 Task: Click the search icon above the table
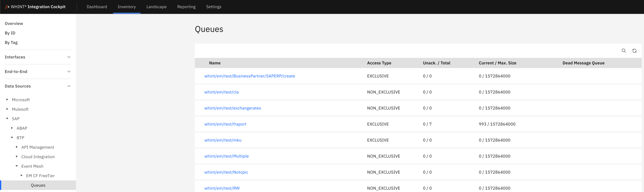(x=624, y=51)
